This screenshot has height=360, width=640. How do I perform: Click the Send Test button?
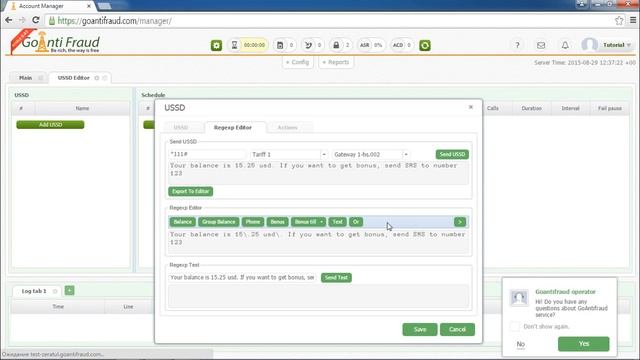(x=336, y=278)
